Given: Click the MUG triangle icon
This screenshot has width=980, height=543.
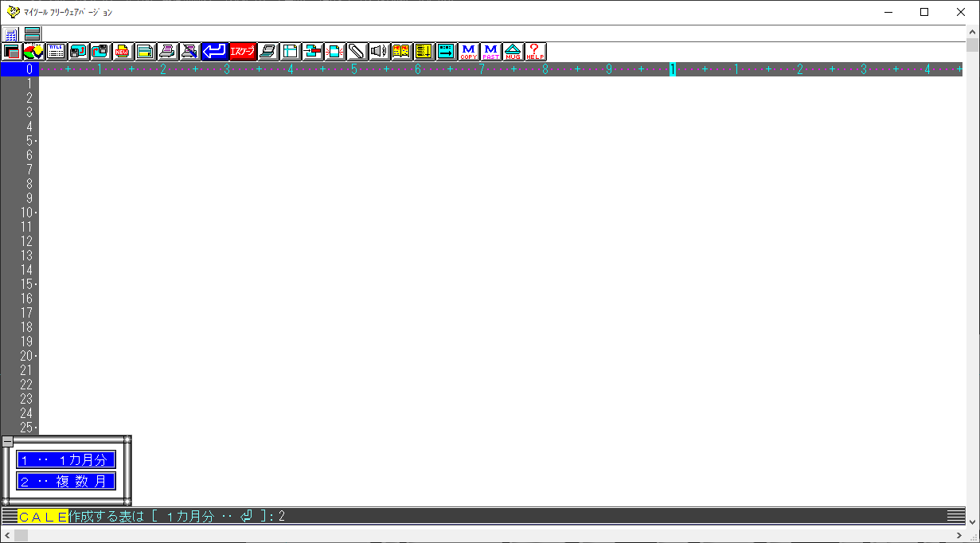Looking at the screenshot, I should pyautogui.click(x=513, y=52).
